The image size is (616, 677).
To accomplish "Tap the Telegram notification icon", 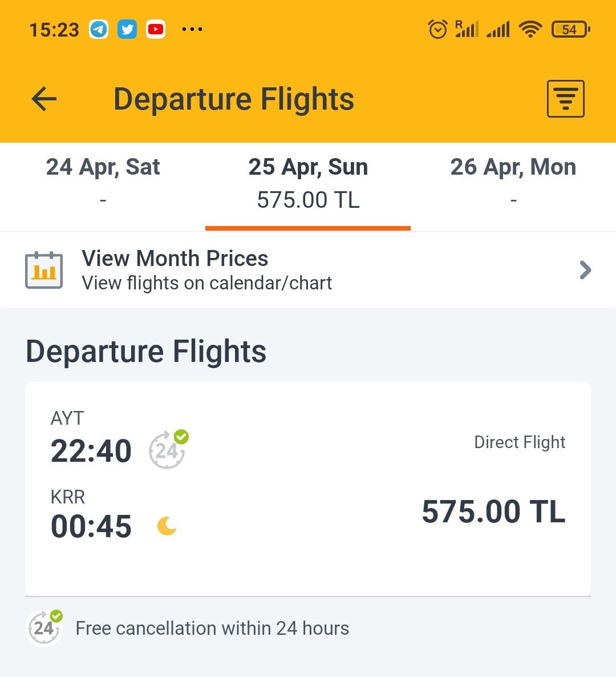I will (99, 29).
